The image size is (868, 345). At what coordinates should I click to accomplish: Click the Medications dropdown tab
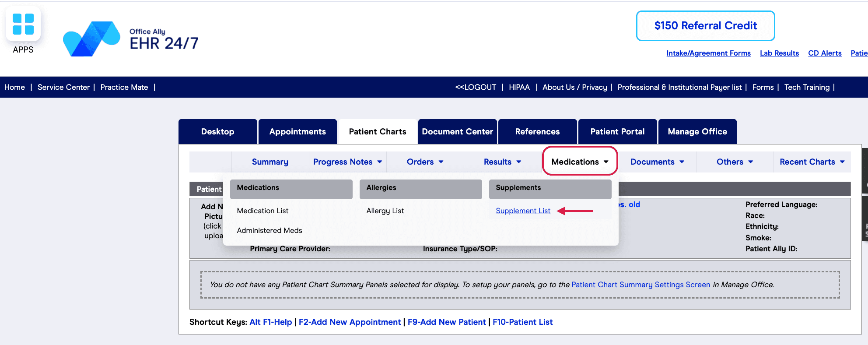click(x=580, y=162)
